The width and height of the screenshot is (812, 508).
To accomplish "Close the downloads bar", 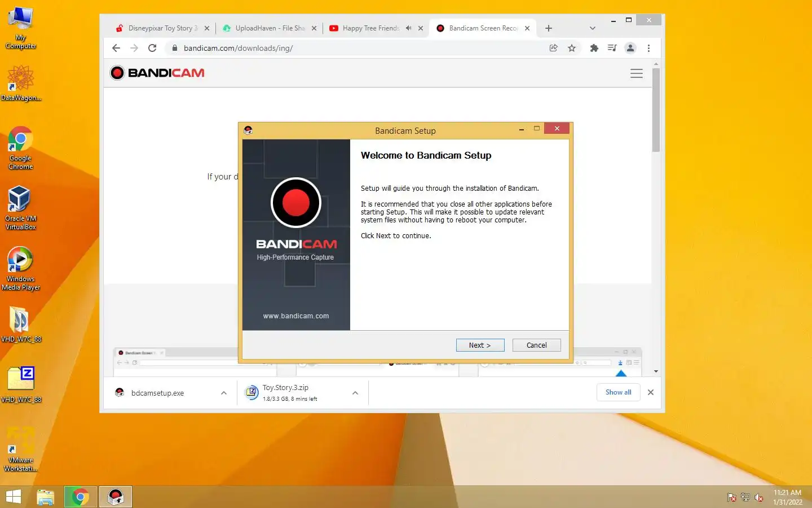I will click(651, 392).
